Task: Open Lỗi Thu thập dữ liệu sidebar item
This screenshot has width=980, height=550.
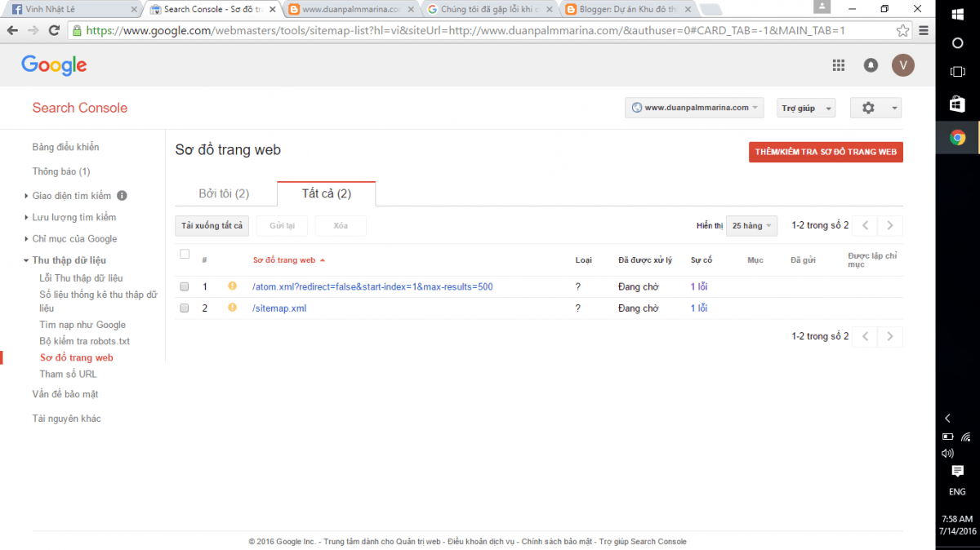Action: [82, 278]
